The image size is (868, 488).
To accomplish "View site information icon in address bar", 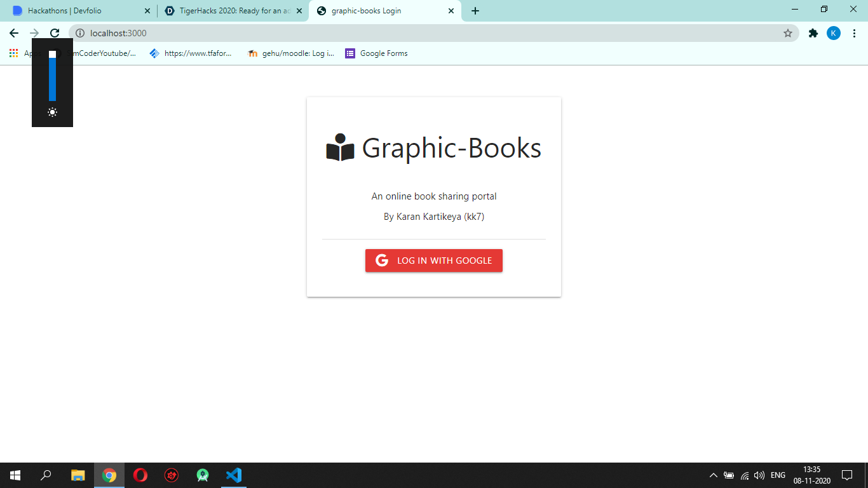I will (80, 33).
